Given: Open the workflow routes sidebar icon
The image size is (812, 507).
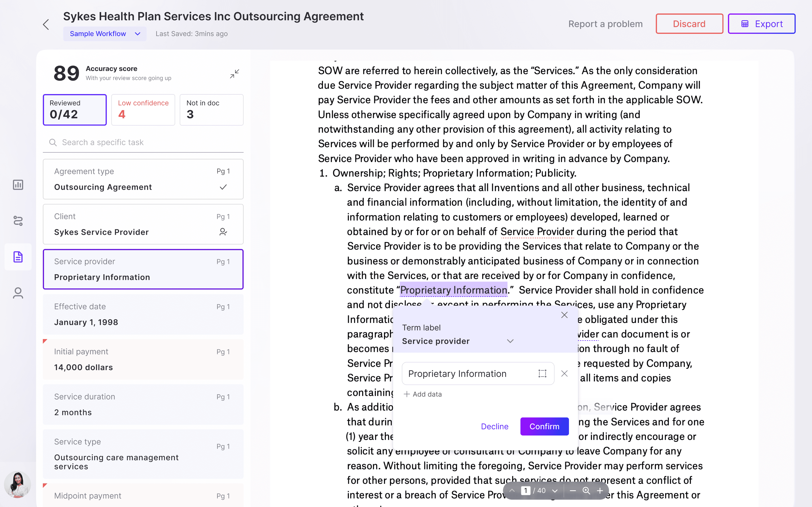Looking at the screenshot, I should [x=18, y=221].
